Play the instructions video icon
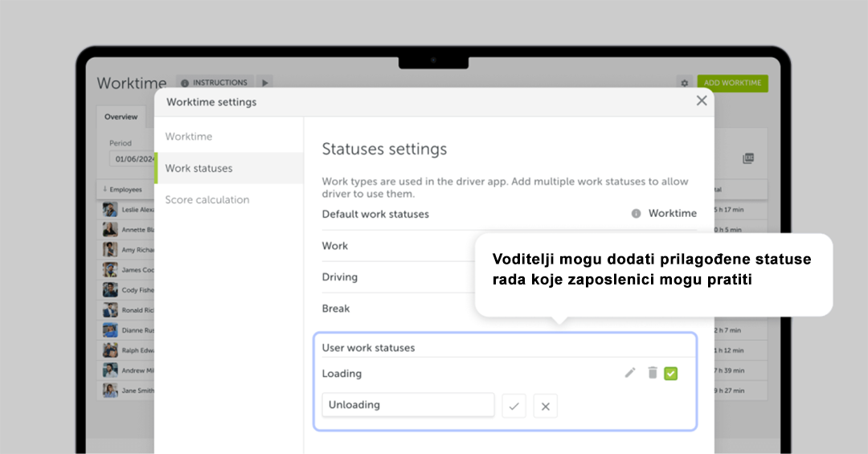 tap(264, 83)
